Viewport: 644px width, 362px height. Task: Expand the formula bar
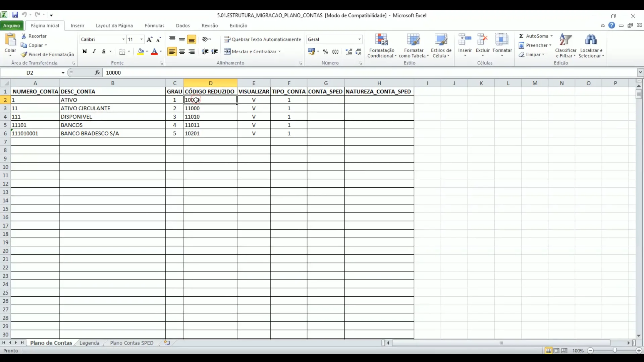pyautogui.click(x=640, y=72)
